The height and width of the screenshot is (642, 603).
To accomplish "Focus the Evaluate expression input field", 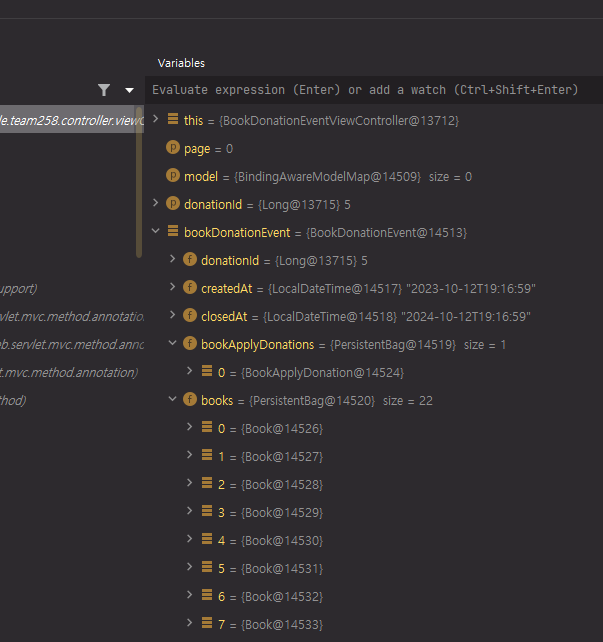I will coord(374,90).
